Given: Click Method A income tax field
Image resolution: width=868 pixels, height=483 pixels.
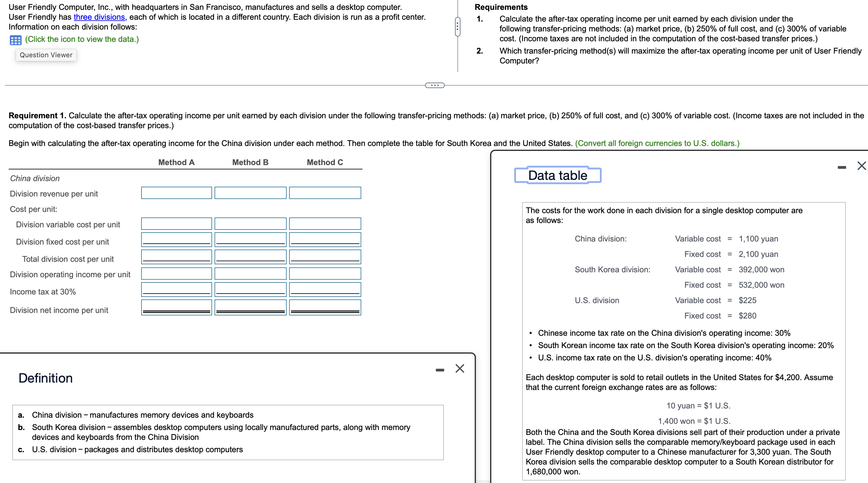Looking at the screenshot, I should (x=176, y=289).
